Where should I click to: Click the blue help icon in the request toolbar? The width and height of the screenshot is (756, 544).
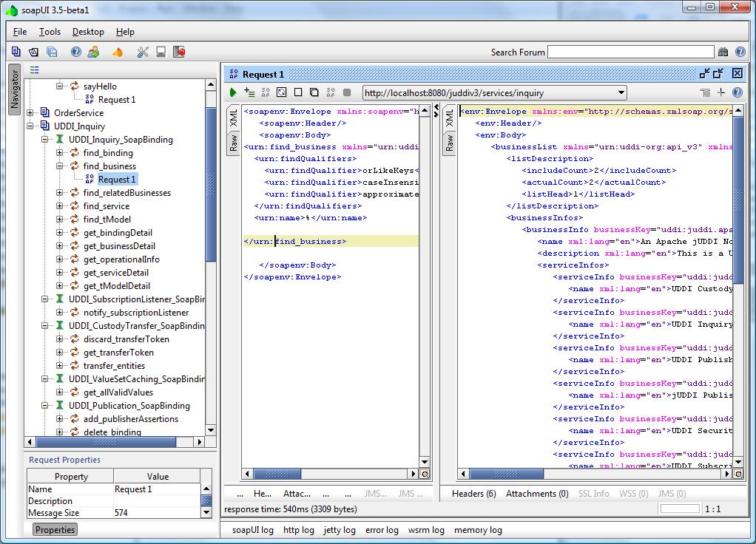737,92
